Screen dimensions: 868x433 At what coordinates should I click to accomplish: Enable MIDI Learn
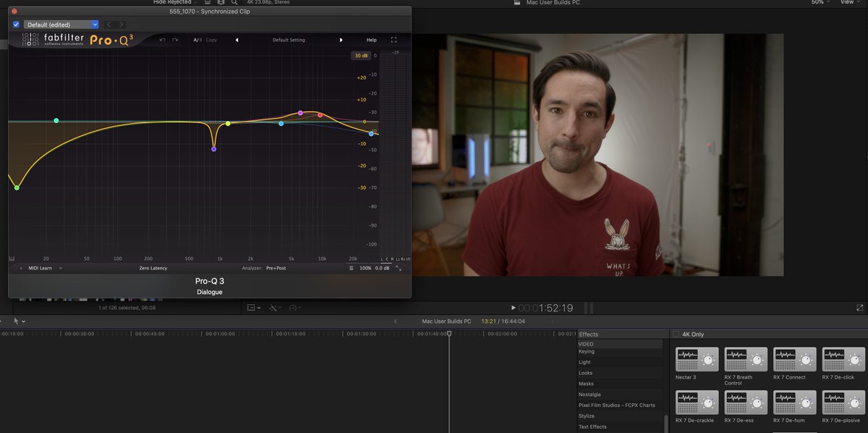[x=40, y=268]
